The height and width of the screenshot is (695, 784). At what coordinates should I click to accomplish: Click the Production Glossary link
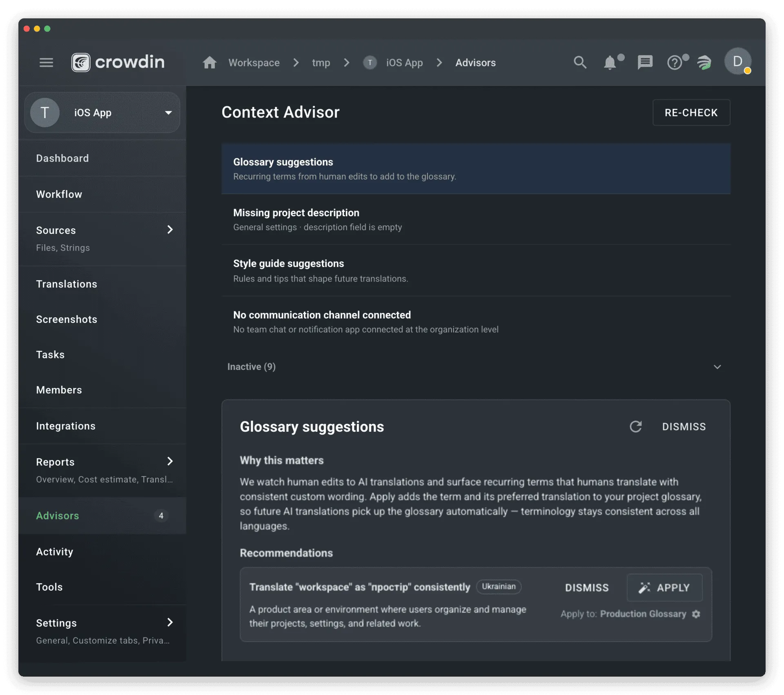point(643,614)
